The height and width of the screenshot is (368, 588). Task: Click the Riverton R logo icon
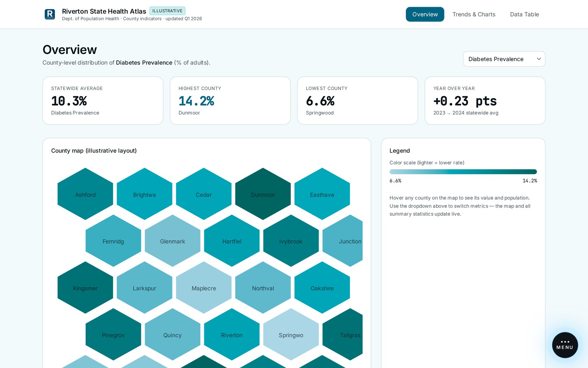coord(50,14)
